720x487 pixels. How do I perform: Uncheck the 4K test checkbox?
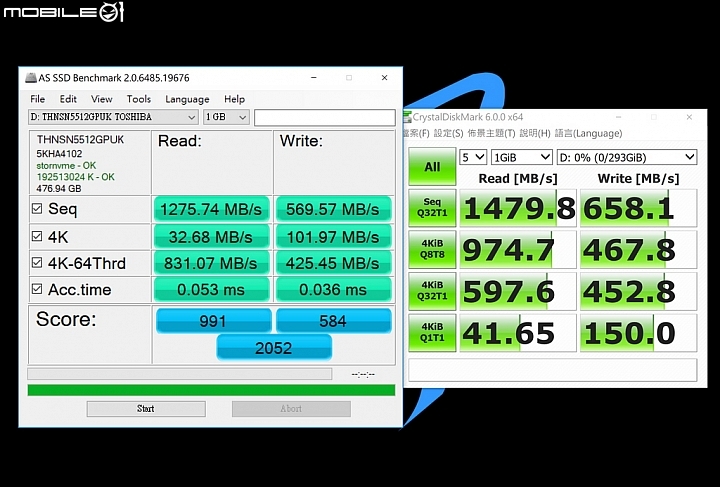point(37,236)
